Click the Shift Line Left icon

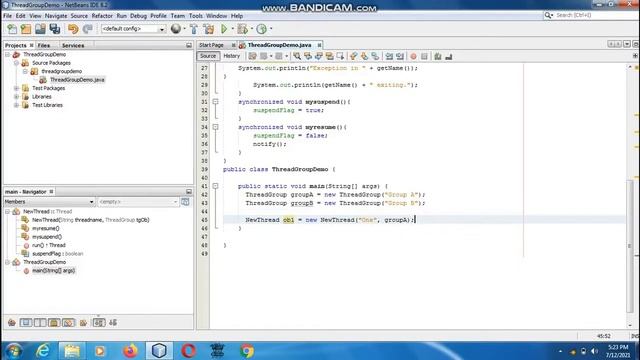(389, 56)
